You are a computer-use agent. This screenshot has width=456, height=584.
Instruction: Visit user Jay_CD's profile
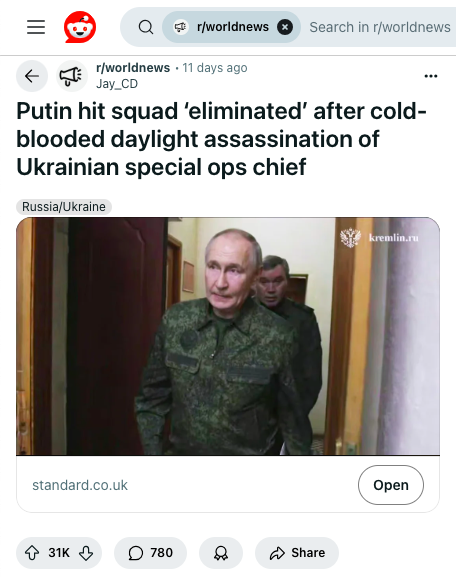pos(117,84)
